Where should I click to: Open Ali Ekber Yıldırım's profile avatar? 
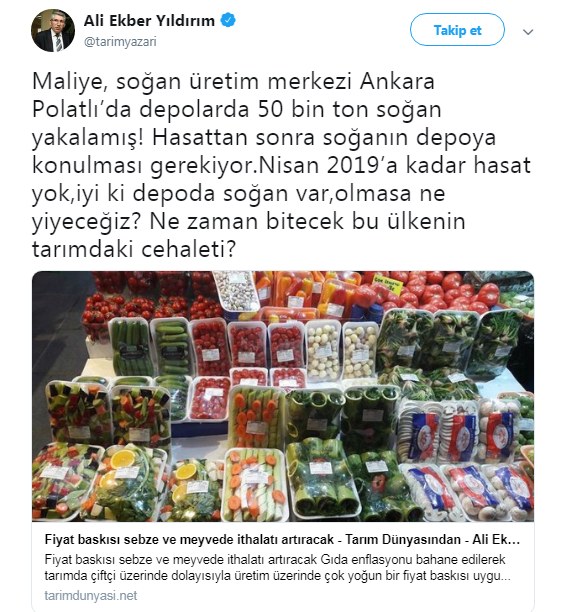(x=53, y=30)
